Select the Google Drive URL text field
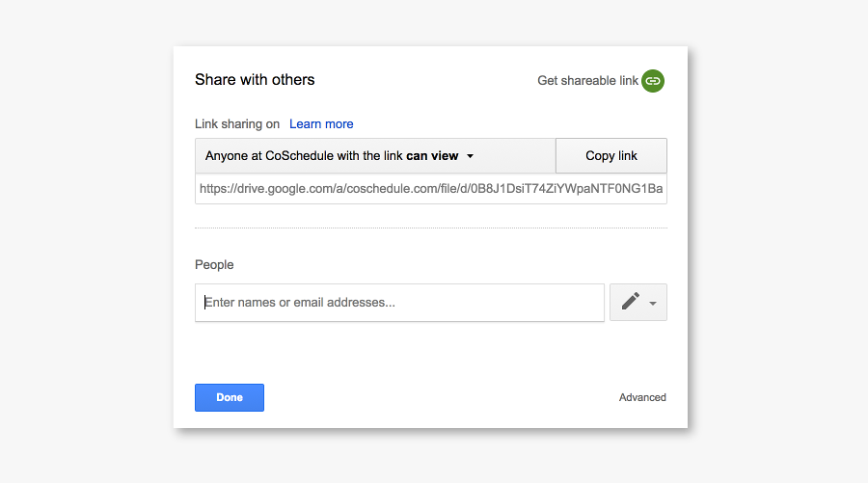 [430, 189]
